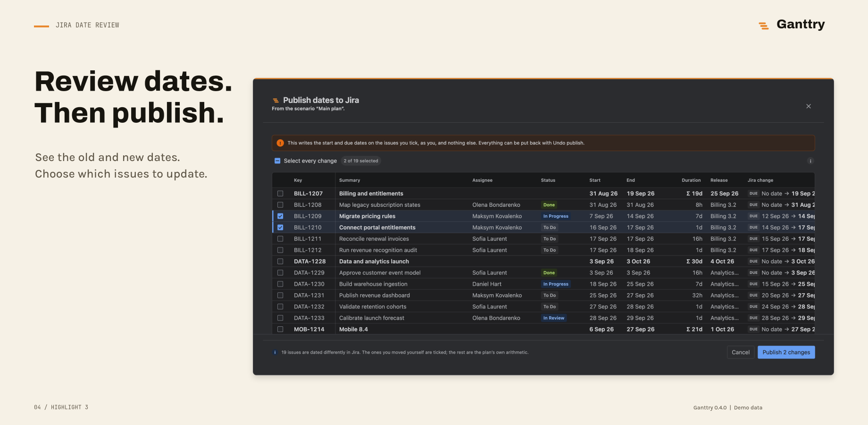
Task: Click the Cancel button
Action: 741,352
